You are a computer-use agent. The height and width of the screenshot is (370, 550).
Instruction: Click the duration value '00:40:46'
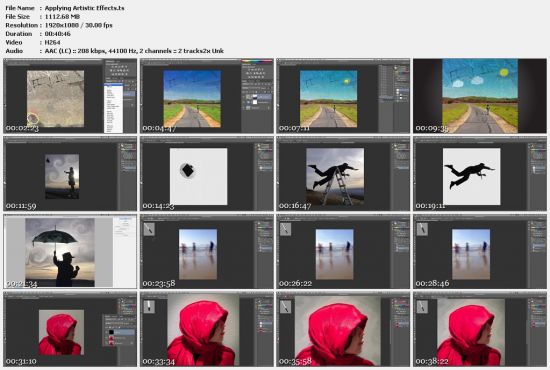click(58, 34)
